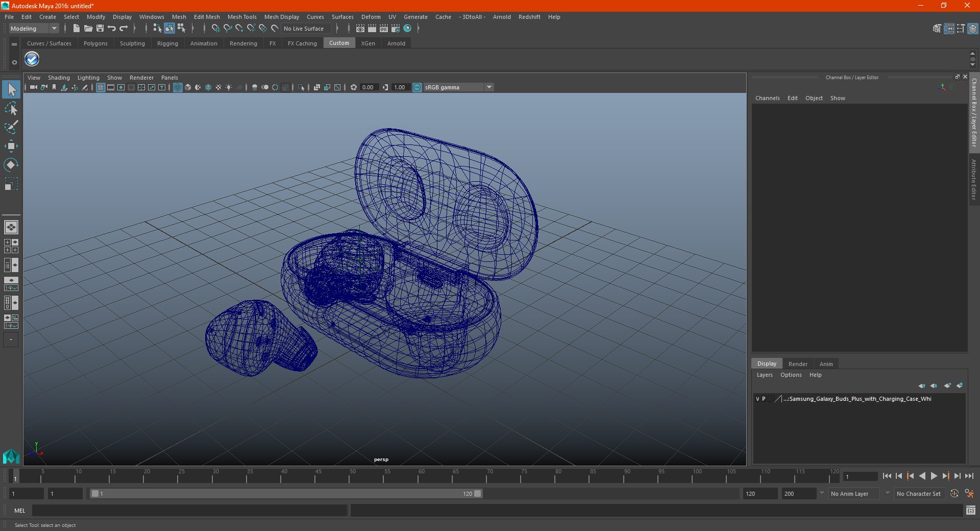Screen dimensions: 980x531
Task: Save the current scene
Action: (x=100, y=29)
